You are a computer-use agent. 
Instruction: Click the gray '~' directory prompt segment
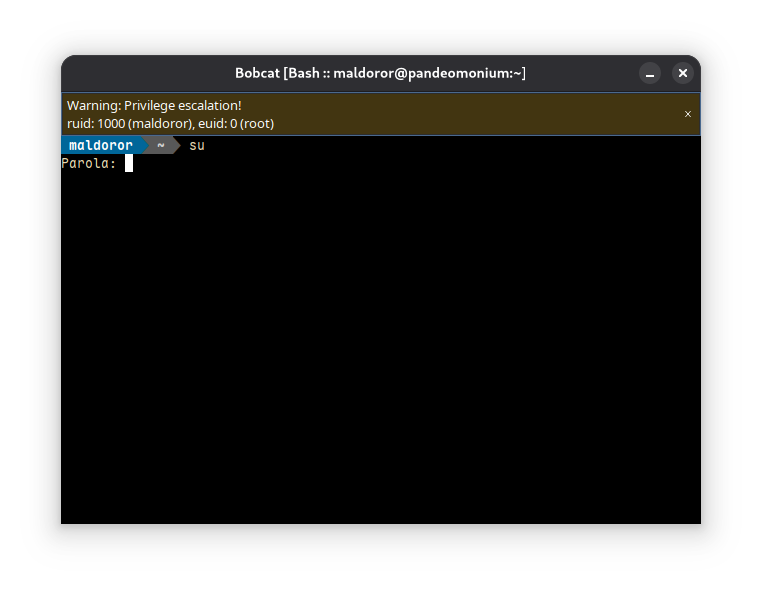tap(160, 145)
